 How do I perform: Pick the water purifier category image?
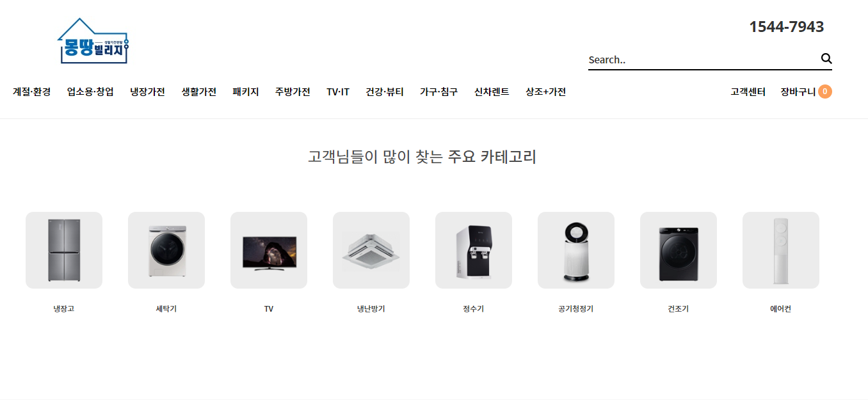tap(474, 250)
